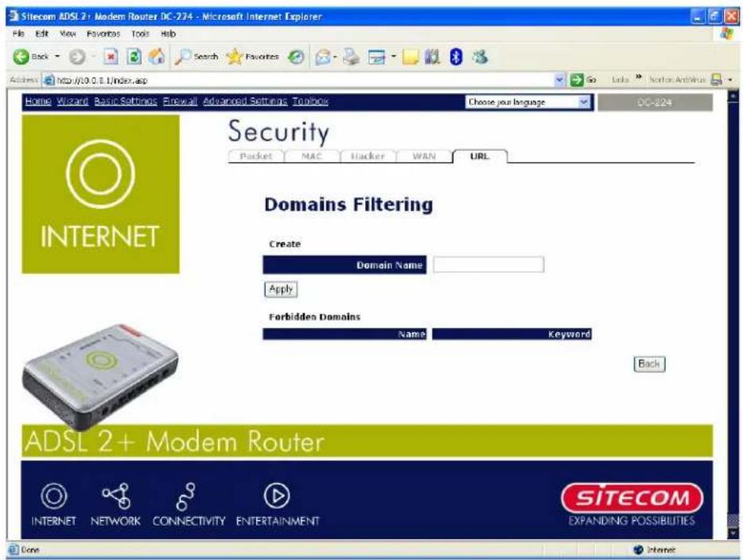
Task: Open the Favorites star button
Action: tap(252, 56)
